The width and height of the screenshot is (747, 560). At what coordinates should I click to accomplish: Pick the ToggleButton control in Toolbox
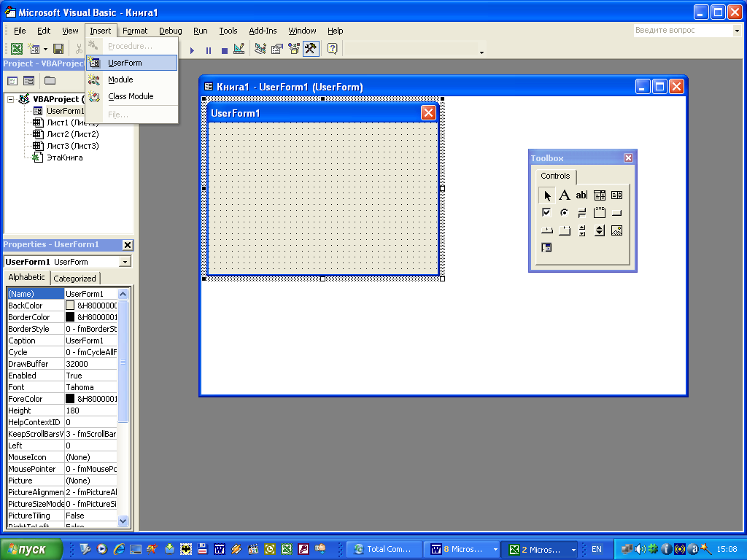click(581, 213)
